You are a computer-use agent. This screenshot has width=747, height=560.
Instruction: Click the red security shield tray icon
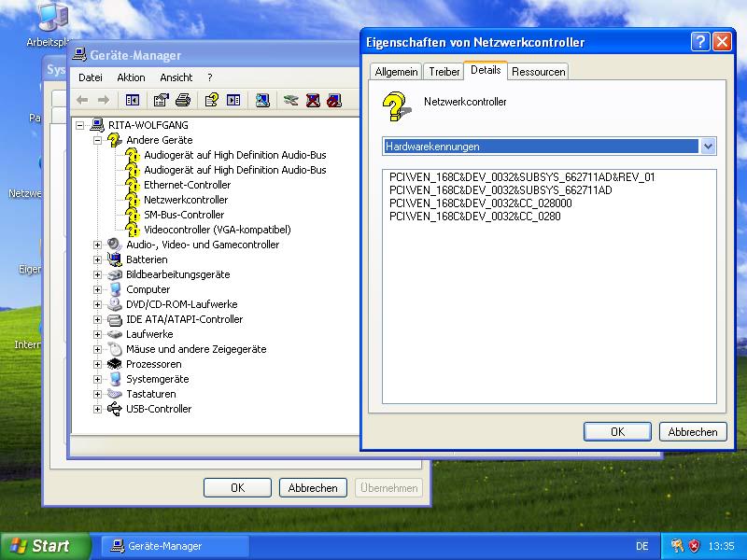click(x=694, y=545)
